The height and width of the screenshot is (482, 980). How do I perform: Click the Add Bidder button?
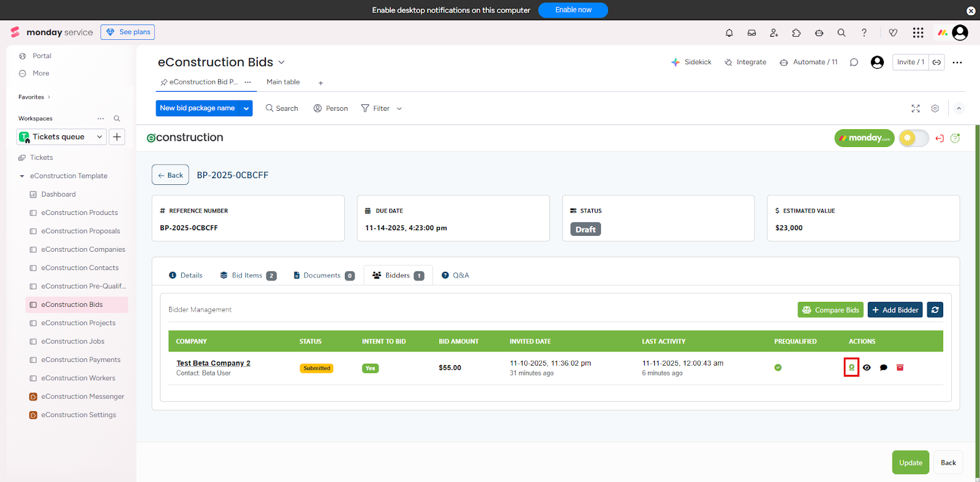[894, 310]
